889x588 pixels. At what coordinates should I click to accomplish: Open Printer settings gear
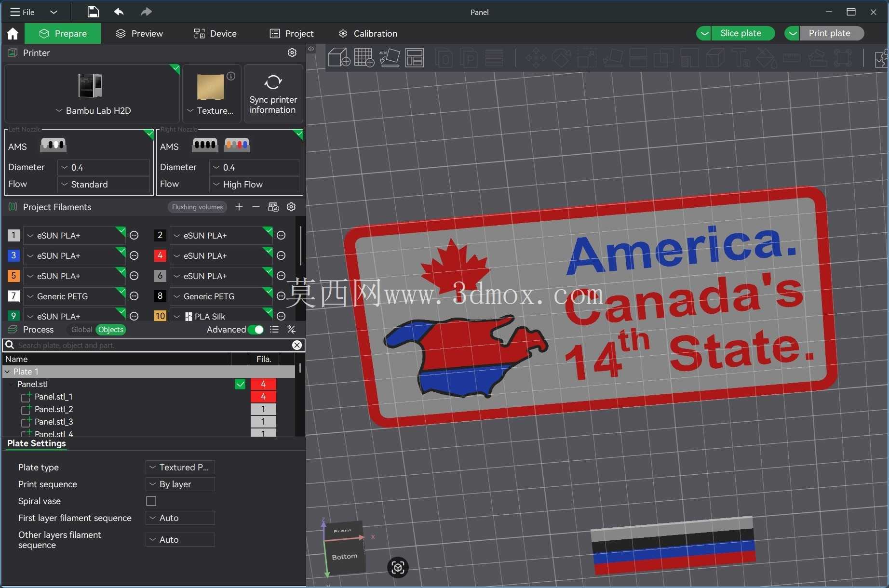pyautogui.click(x=292, y=53)
